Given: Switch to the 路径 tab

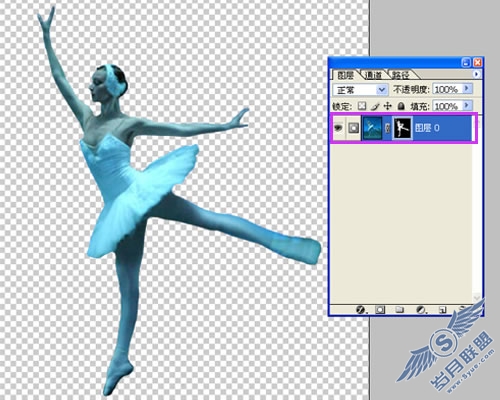Looking at the screenshot, I should (400, 75).
